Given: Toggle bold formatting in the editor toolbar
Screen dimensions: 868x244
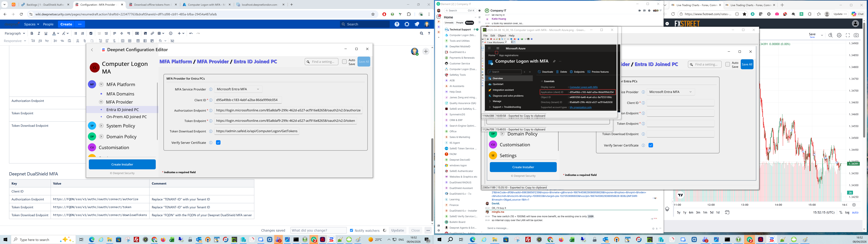Looking at the screenshot, I should click(32, 33).
